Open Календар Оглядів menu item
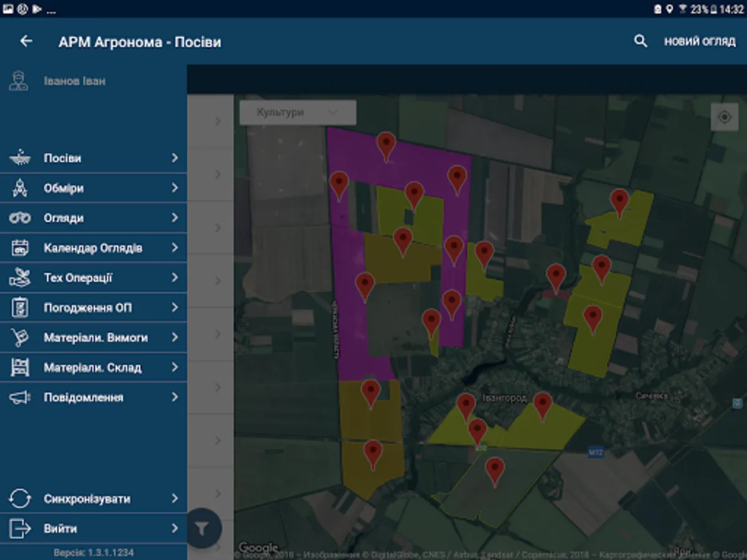Image resolution: width=747 pixels, height=560 pixels. (x=93, y=248)
